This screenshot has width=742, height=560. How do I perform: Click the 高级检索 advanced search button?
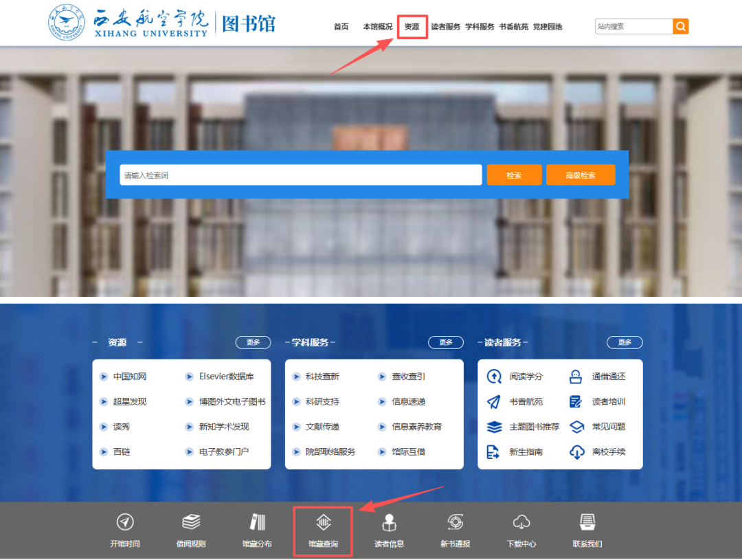point(581,175)
